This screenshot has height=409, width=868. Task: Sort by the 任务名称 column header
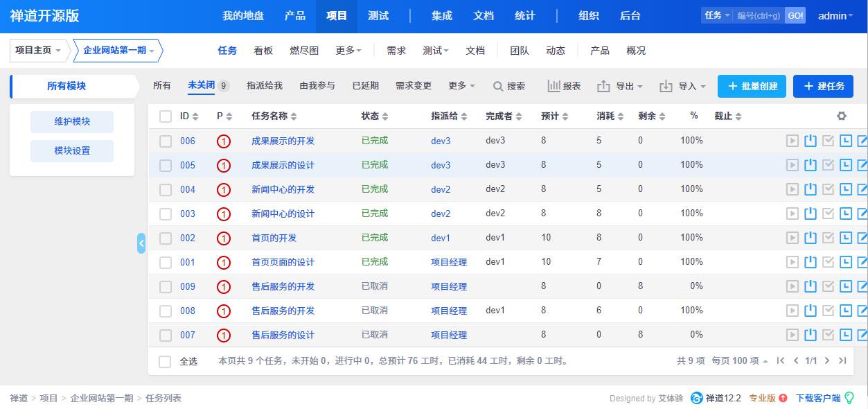[274, 116]
